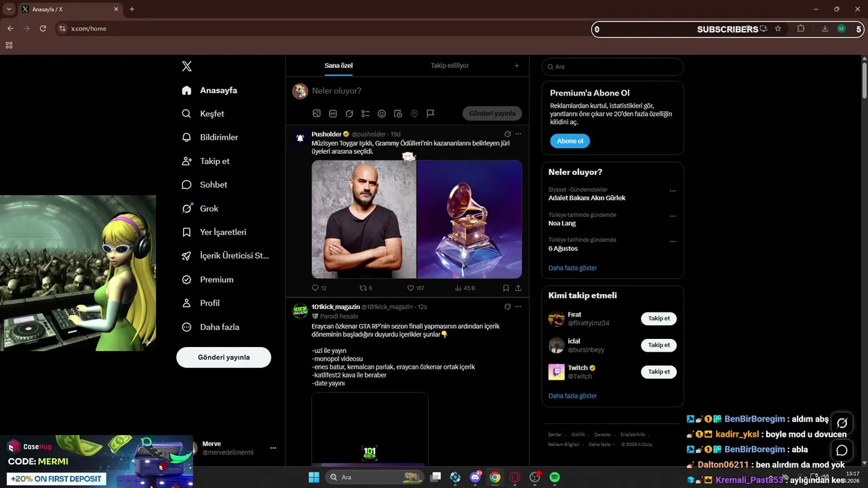Open the Windows Start menu
This screenshot has width=868, height=488.
tap(314, 477)
